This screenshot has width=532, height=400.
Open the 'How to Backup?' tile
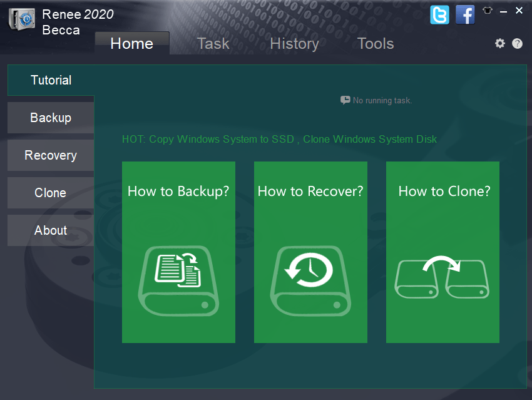[178, 252]
